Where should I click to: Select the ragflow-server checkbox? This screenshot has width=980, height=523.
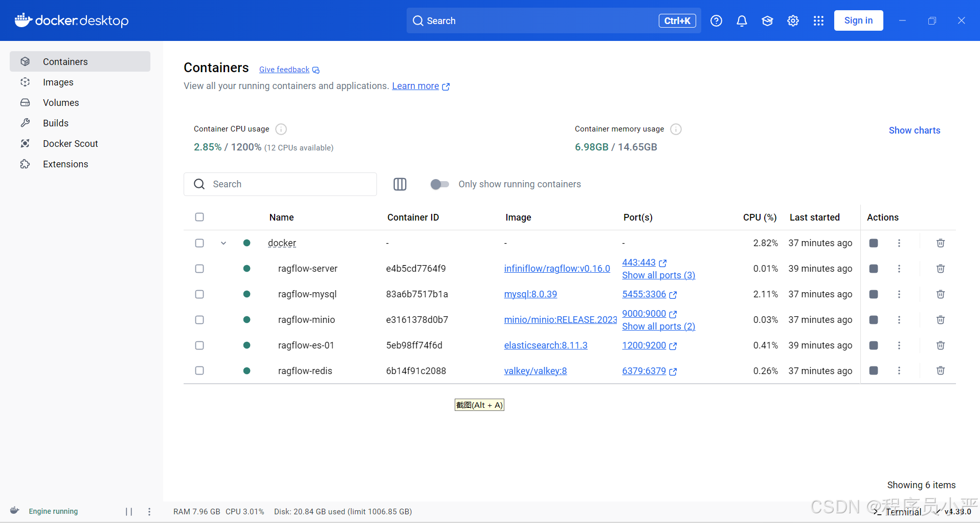[199, 269]
